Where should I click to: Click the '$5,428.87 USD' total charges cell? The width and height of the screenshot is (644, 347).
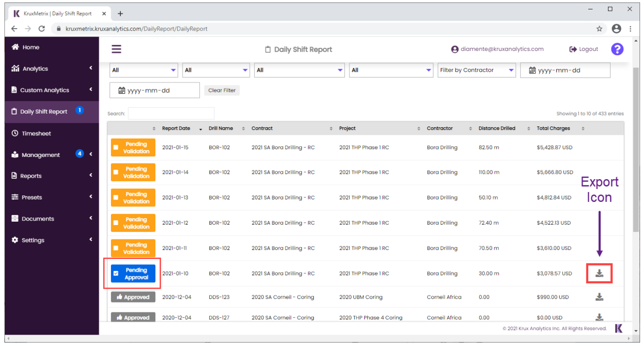(555, 147)
